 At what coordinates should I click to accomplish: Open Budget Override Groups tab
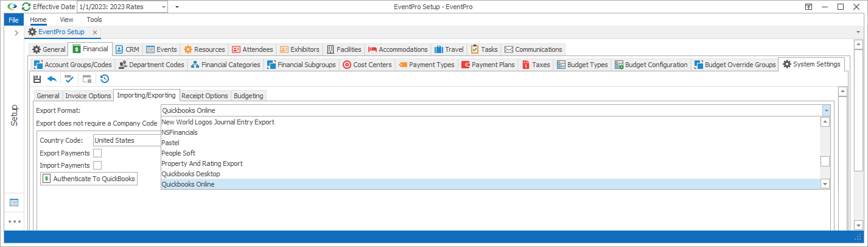[735, 65]
